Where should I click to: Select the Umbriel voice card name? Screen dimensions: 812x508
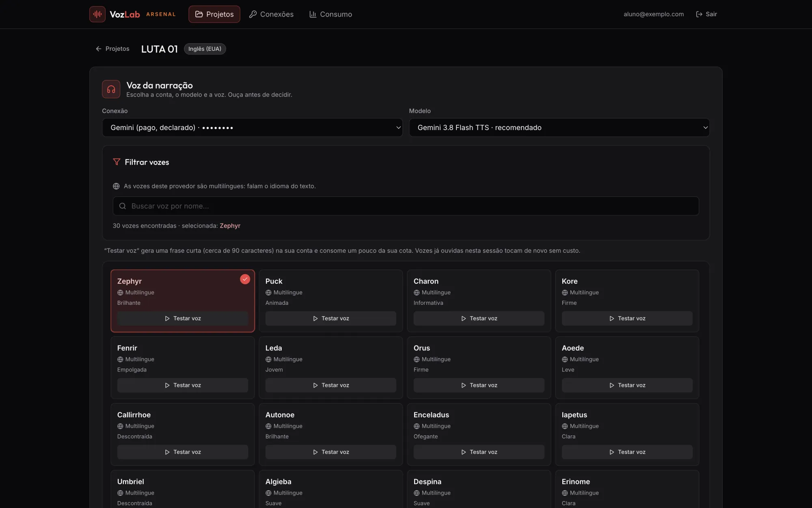point(130,482)
